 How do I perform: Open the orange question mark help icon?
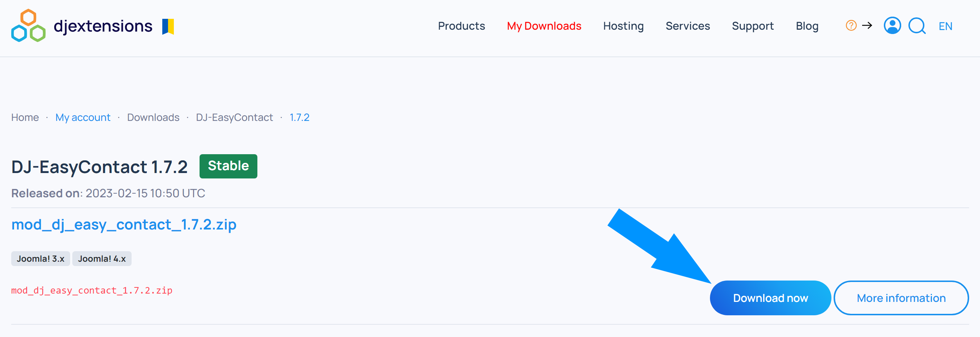(851, 25)
